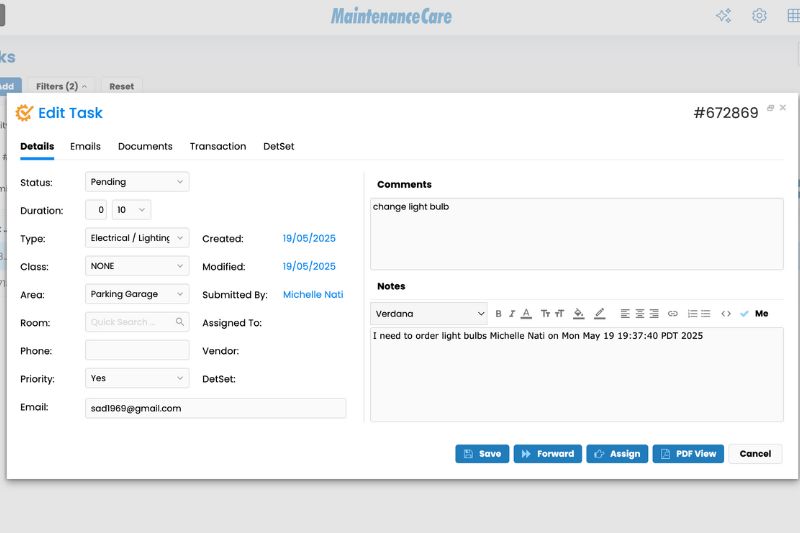Screen dimensions: 800x533
Task: Expand the Area dropdown showing Parking Garage
Action: (137, 295)
